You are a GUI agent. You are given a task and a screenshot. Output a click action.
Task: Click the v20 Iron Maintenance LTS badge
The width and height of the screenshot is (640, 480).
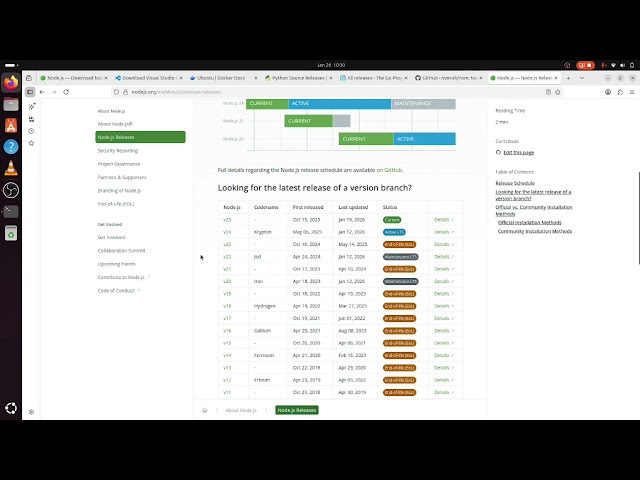(400, 282)
